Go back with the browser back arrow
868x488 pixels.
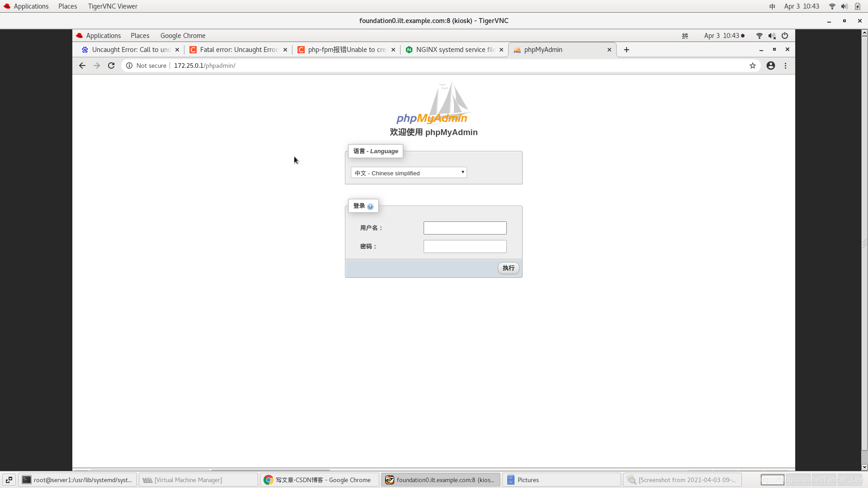click(82, 66)
